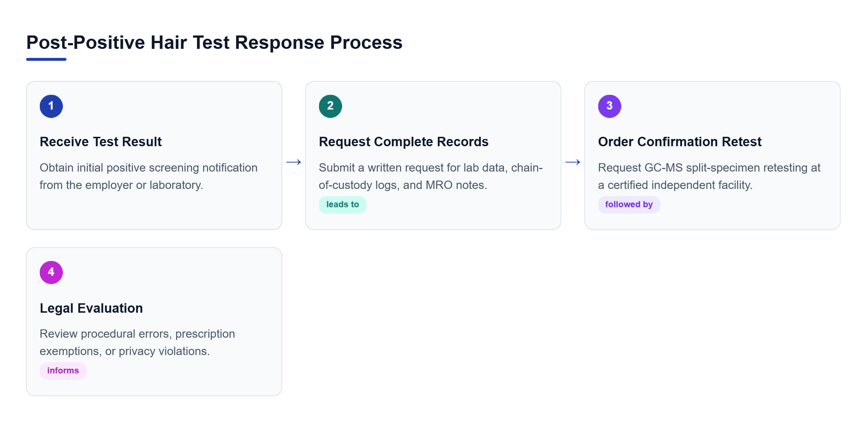Select the 'followed by' tag

click(x=629, y=204)
